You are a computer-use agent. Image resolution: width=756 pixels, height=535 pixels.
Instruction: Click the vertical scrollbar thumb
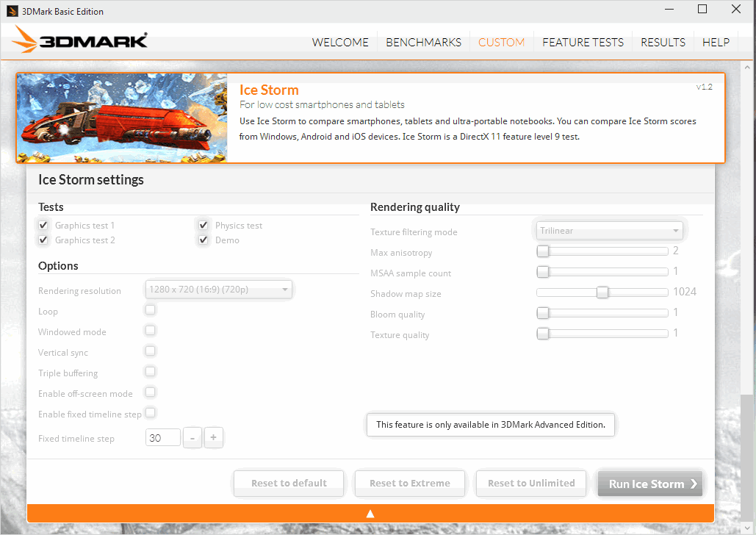pyautogui.click(x=747, y=457)
